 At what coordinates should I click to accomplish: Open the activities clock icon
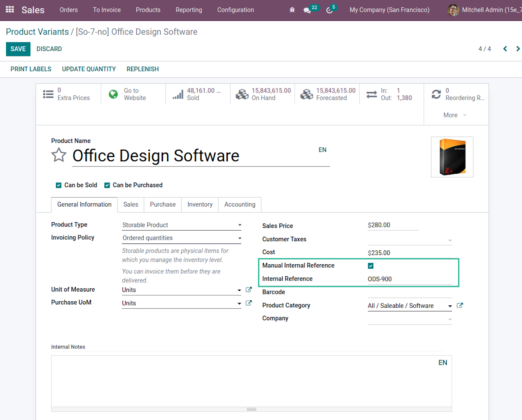(x=329, y=10)
